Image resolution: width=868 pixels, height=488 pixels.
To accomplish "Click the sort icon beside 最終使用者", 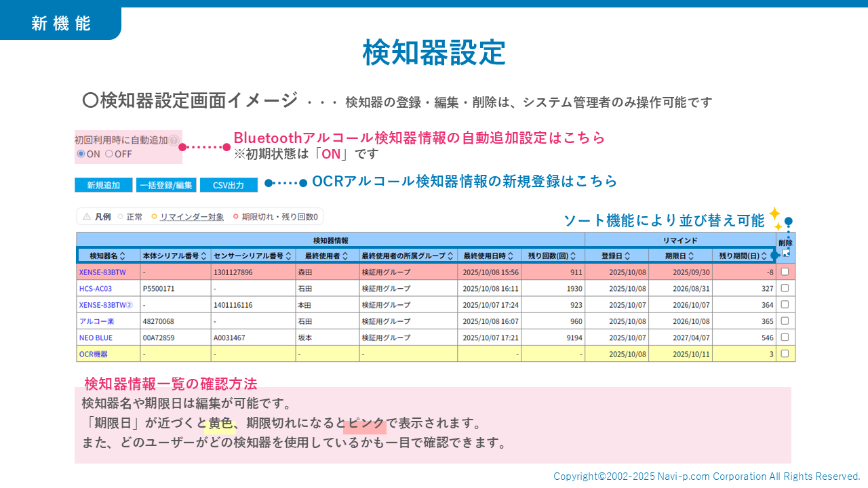I will point(345,256).
